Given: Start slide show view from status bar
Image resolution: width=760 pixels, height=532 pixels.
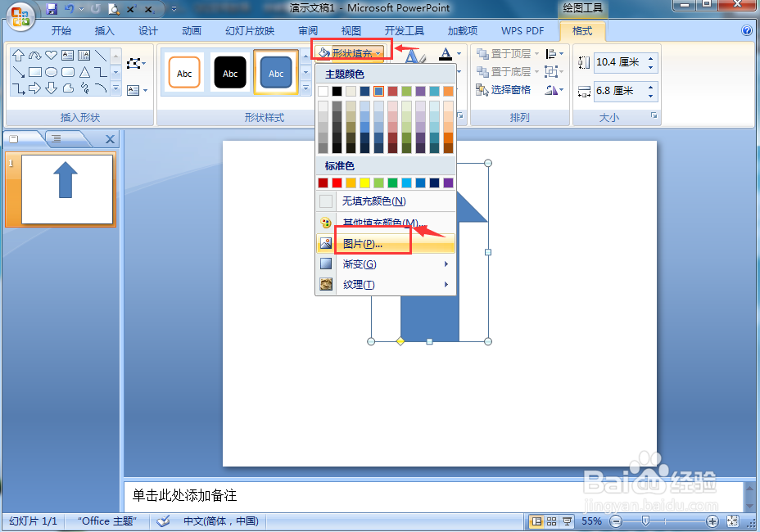Looking at the screenshot, I should click(567, 521).
